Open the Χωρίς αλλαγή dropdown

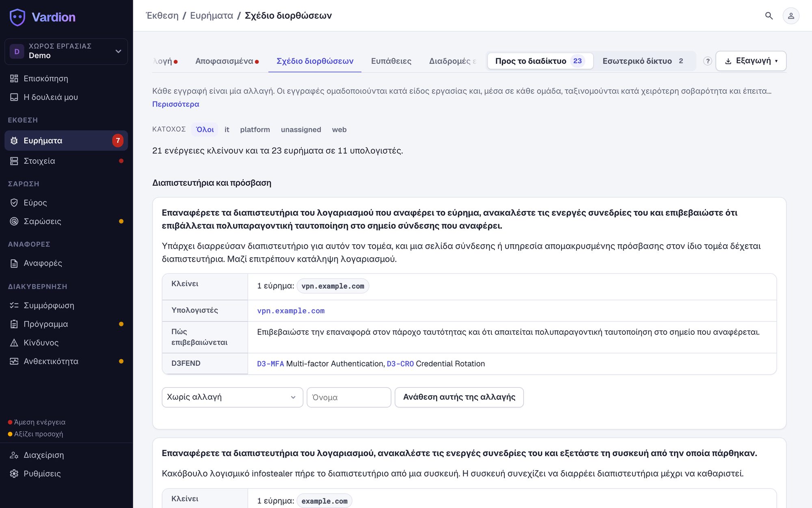tap(232, 397)
